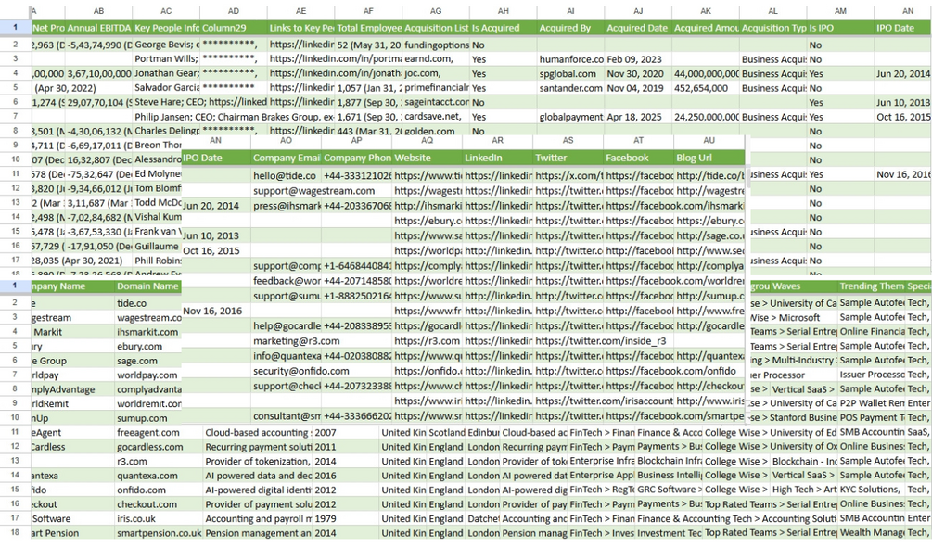
Task: Select cell 'Salvador Garcia'
Action: (x=166, y=88)
